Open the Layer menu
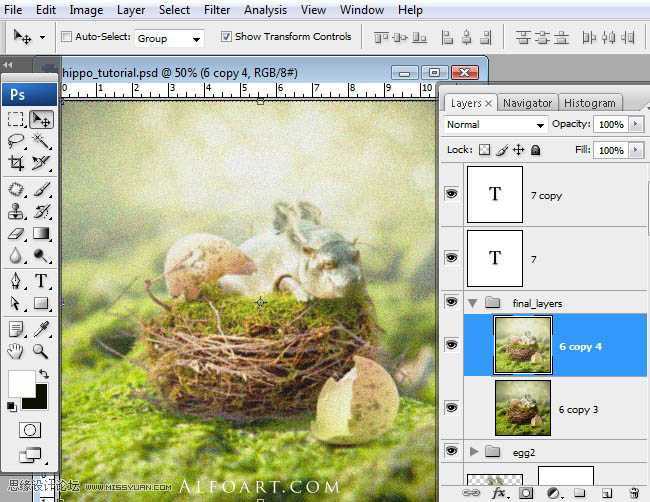This screenshot has width=650, height=502. pos(131,10)
